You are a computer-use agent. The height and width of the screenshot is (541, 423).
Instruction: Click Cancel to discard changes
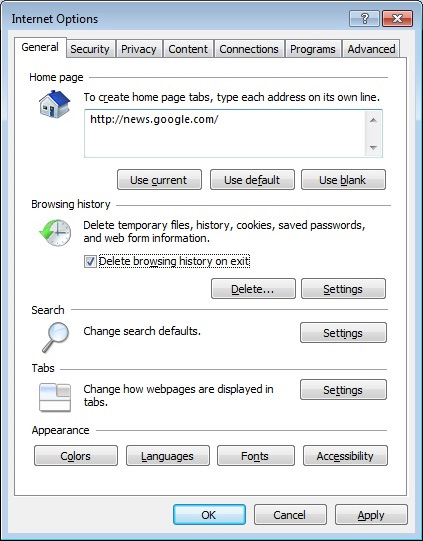point(290,515)
